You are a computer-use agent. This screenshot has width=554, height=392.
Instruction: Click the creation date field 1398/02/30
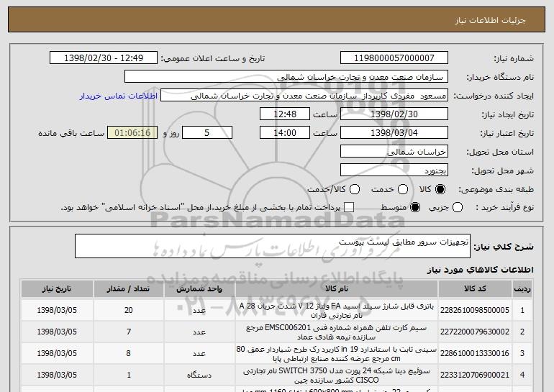coord(394,114)
